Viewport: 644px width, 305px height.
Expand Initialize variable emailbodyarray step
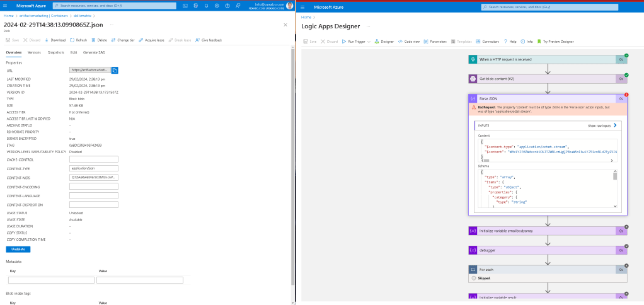(548, 231)
